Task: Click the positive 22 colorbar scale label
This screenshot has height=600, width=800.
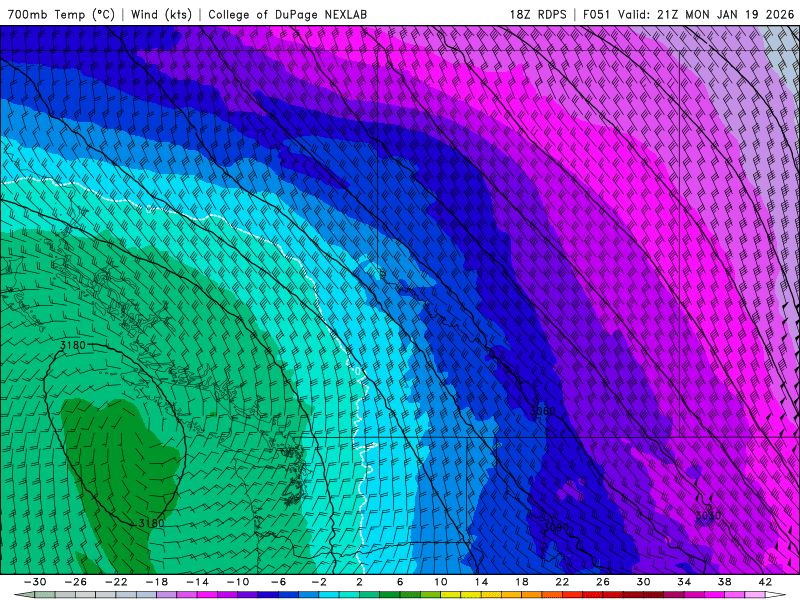Action: pos(562,582)
